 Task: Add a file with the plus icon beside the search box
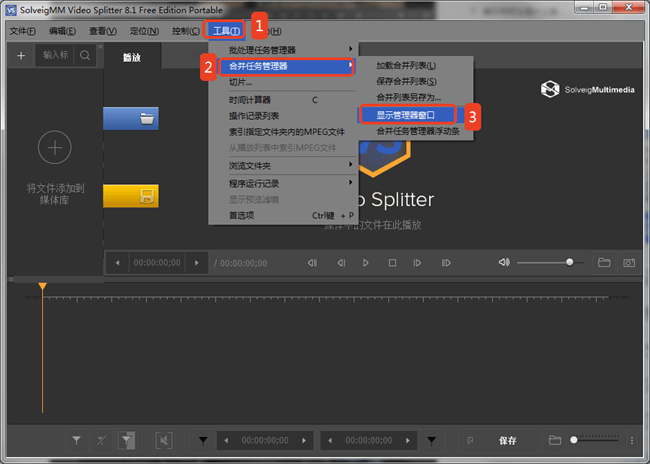[21, 56]
